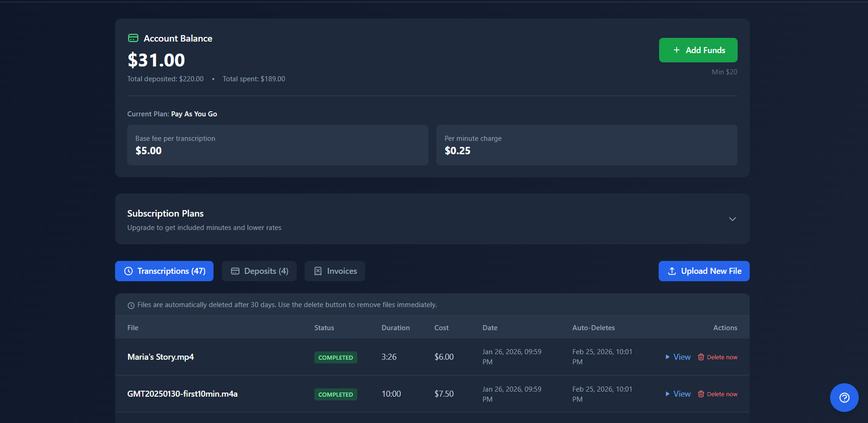Click the Account Balance card icon
The height and width of the screenshot is (423, 868).
click(133, 38)
